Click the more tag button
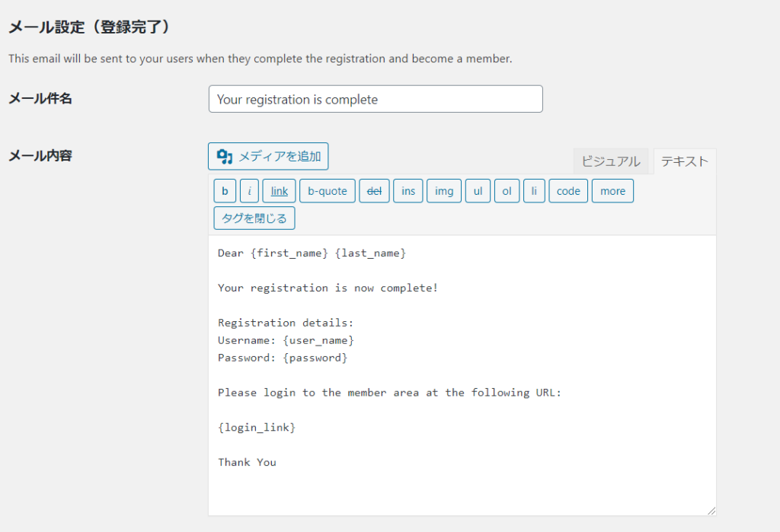Screen dimensions: 780x532 click(x=613, y=191)
